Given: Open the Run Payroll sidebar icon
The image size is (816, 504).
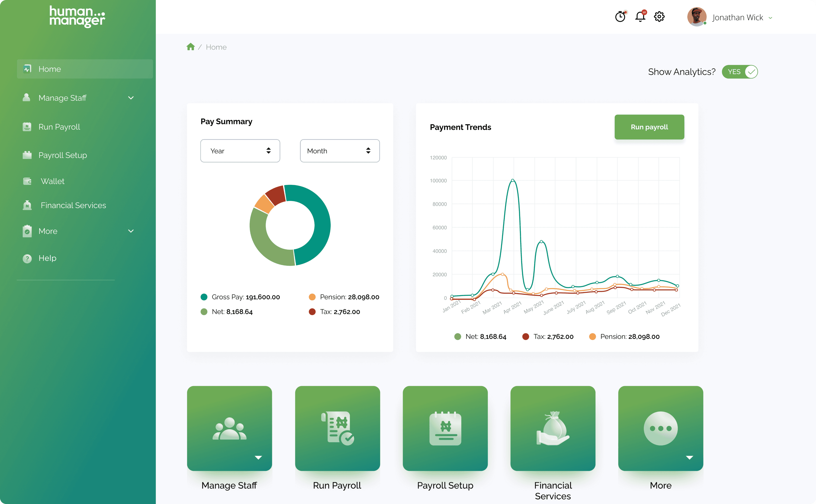Looking at the screenshot, I should coord(27,127).
